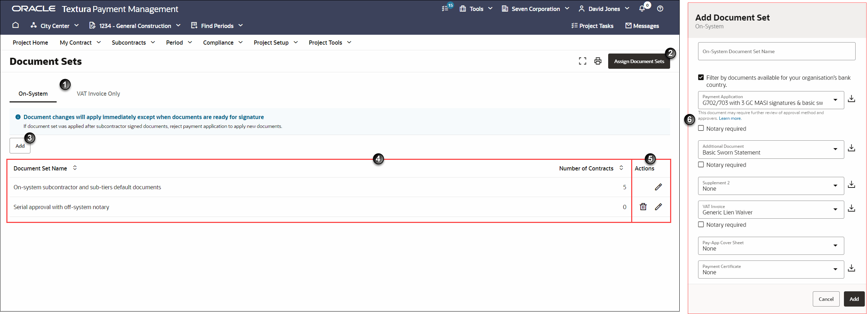Viewport: 868px width, 314px height.
Task: Download the VAT Invoice Generic Lien Waiver
Action: tap(851, 208)
